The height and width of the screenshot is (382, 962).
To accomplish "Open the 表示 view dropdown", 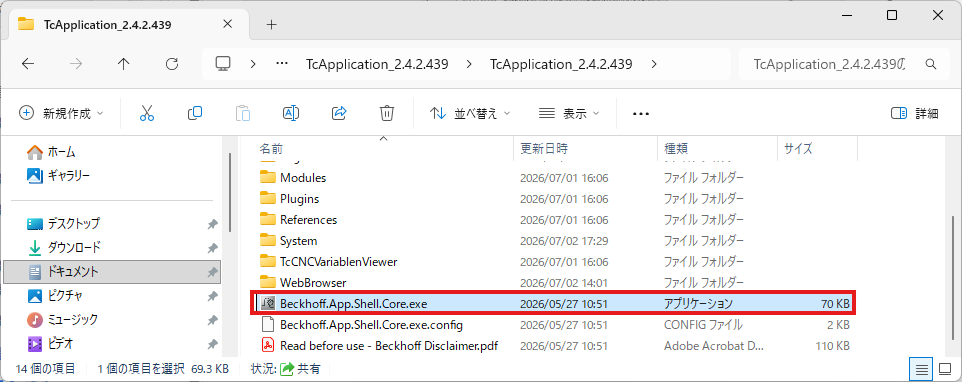I will pos(569,113).
